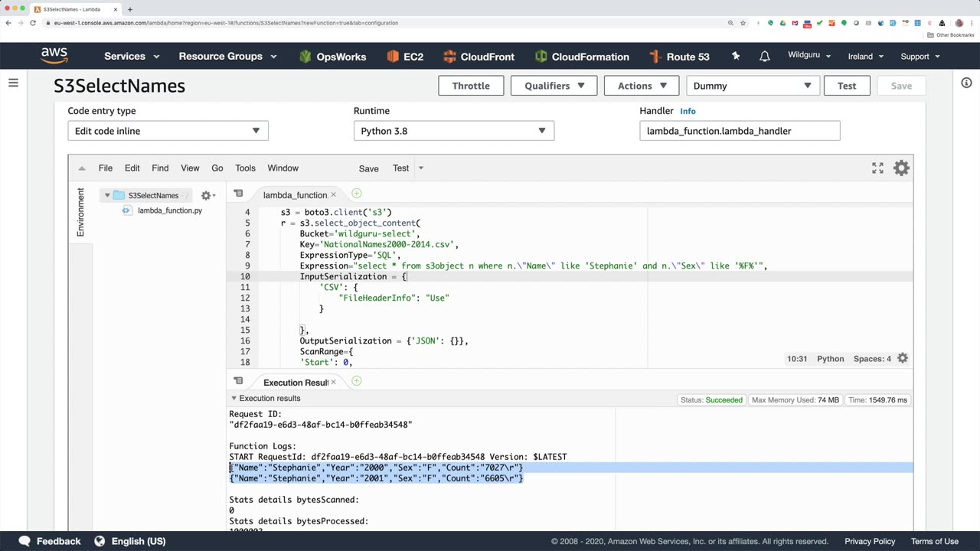Collapse the S3SelectNames folder tree
980x551 pixels.
(107, 196)
